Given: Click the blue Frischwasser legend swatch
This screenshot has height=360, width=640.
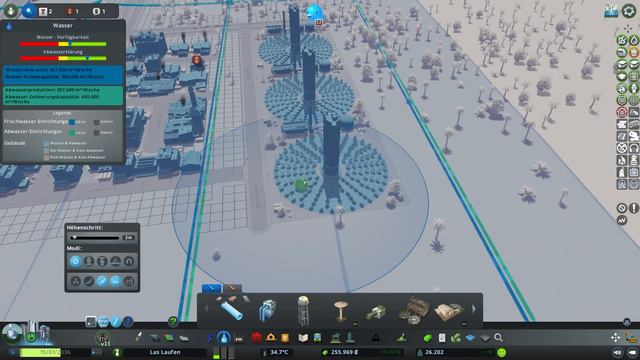Looking at the screenshot, I should pyautogui.click(x=72, y=122).
